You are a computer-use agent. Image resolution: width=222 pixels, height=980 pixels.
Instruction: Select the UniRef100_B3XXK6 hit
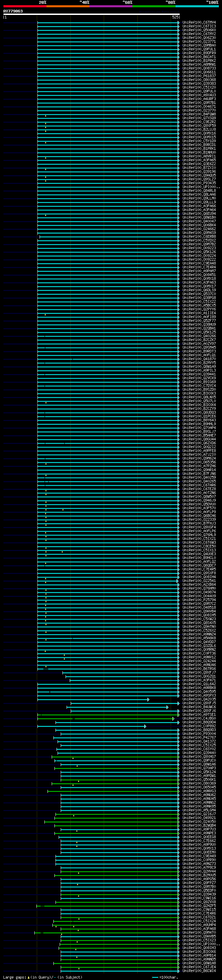tap(199, 951)
